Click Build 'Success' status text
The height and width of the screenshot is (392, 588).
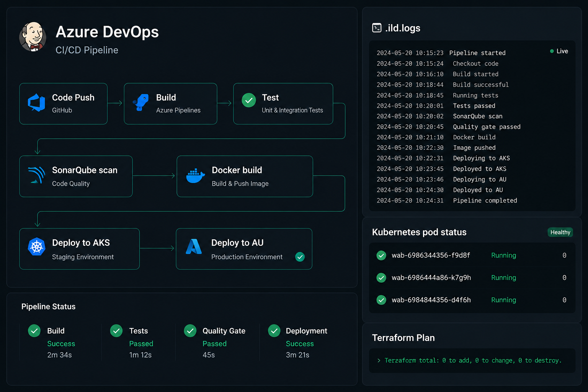[61, 344]
